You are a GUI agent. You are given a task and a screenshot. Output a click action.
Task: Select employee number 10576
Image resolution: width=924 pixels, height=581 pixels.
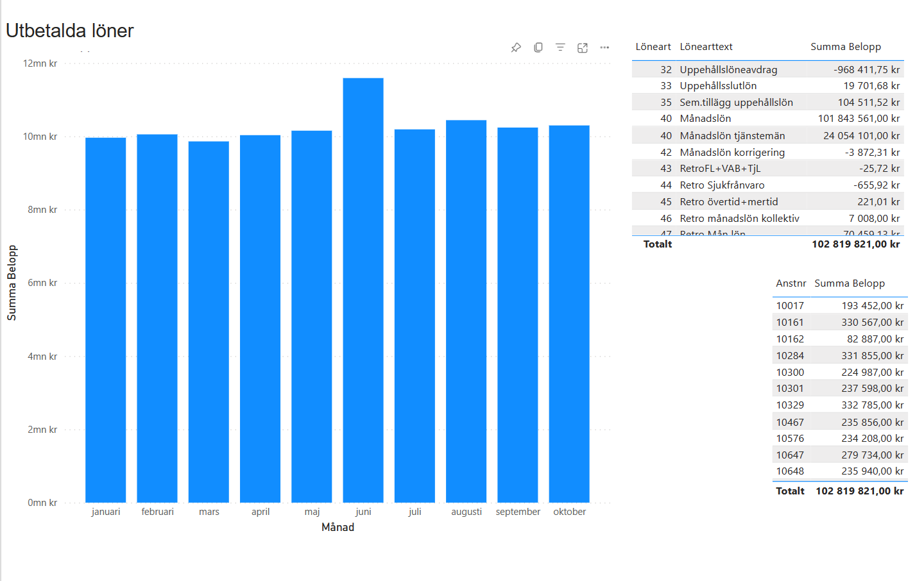(x=790, y=439)
